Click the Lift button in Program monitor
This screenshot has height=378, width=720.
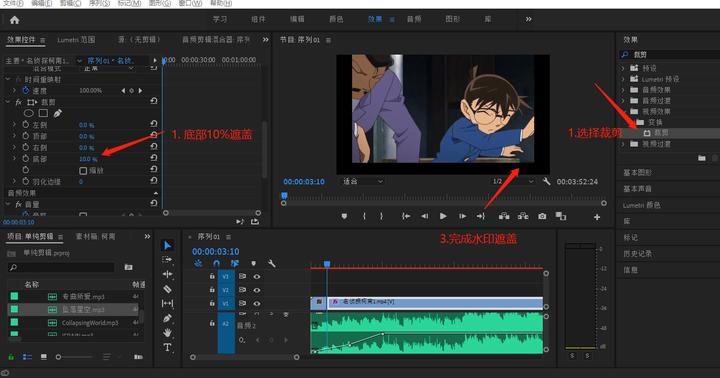coord(504,216)
